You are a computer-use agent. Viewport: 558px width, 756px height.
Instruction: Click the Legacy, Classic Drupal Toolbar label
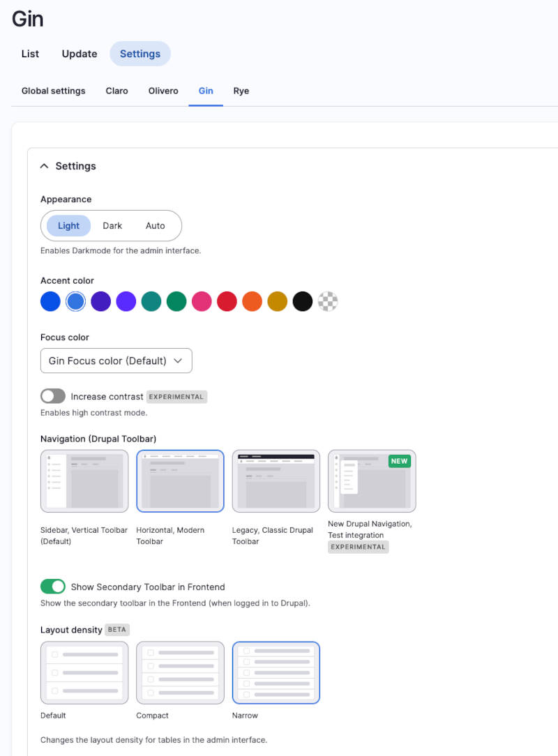click(x=273, y=536)
